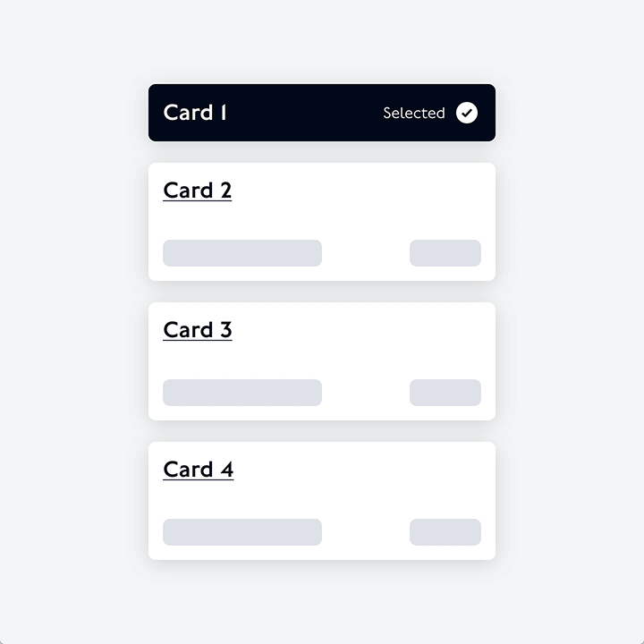Image resolution: width=644 pixels, height=644 pixels.
Task: Click the page background left of the cards
Action: tap(72, 322)
